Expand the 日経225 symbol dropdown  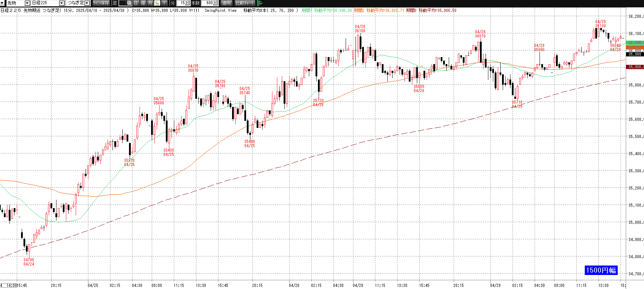click(x=62, y=3)
